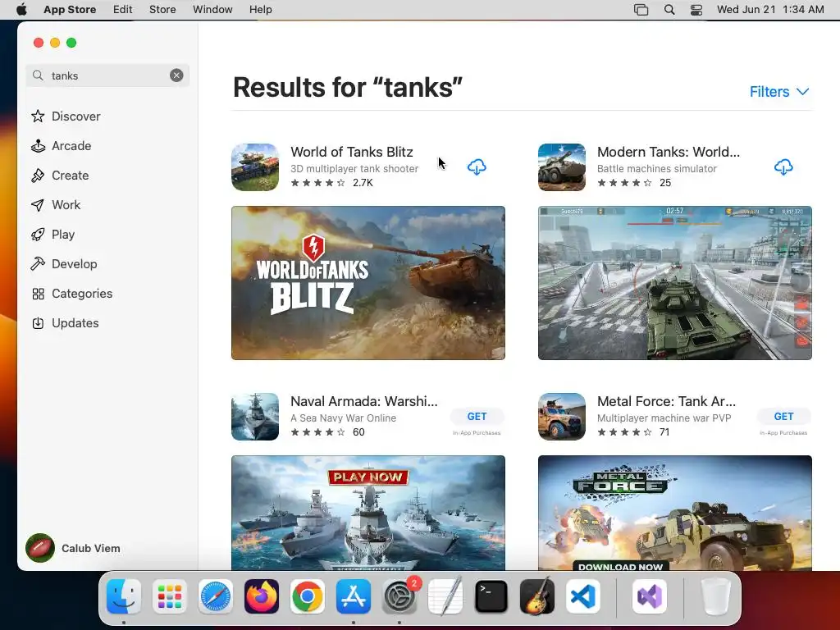The height and width of the screenshot is (630, 840).
Task: Click the date and time in menu bar
Action: 770,10
